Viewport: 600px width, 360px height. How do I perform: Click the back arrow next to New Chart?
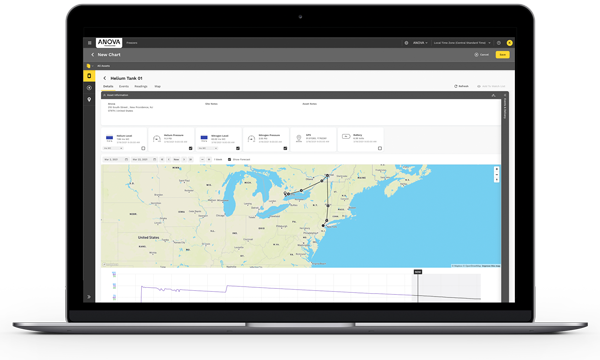coord(92,55)
